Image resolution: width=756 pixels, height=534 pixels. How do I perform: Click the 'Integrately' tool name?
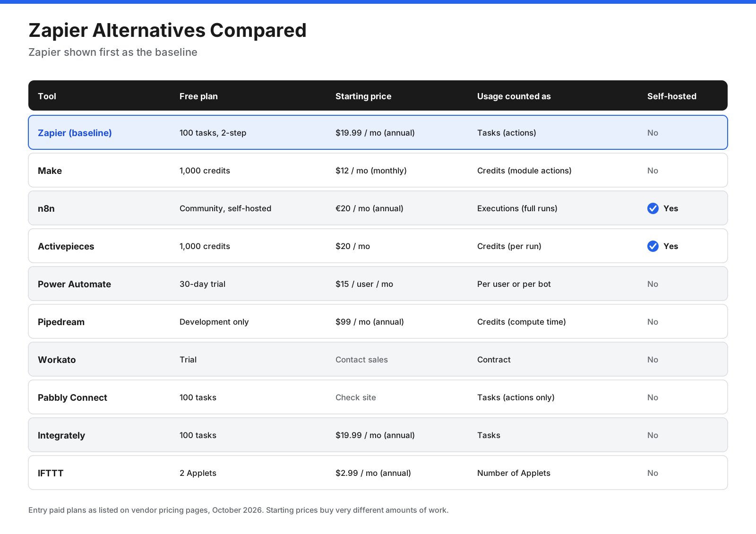(61, 435)
